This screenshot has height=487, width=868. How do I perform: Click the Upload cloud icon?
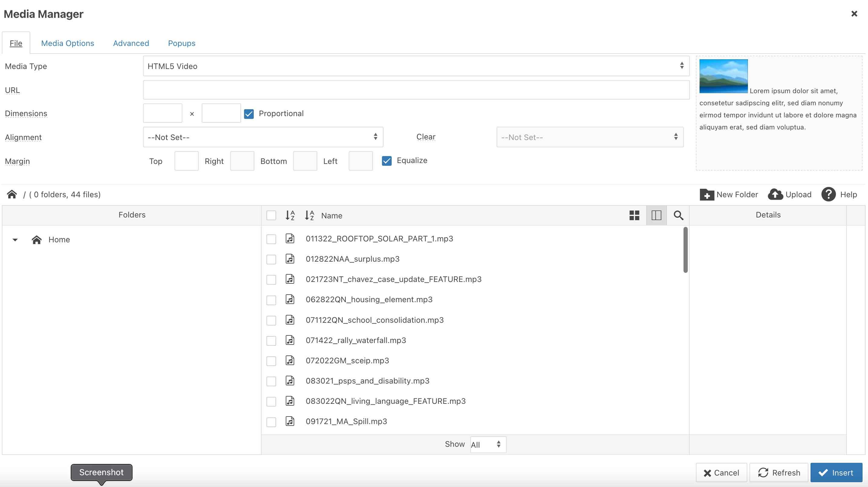[x=775, y=194]
